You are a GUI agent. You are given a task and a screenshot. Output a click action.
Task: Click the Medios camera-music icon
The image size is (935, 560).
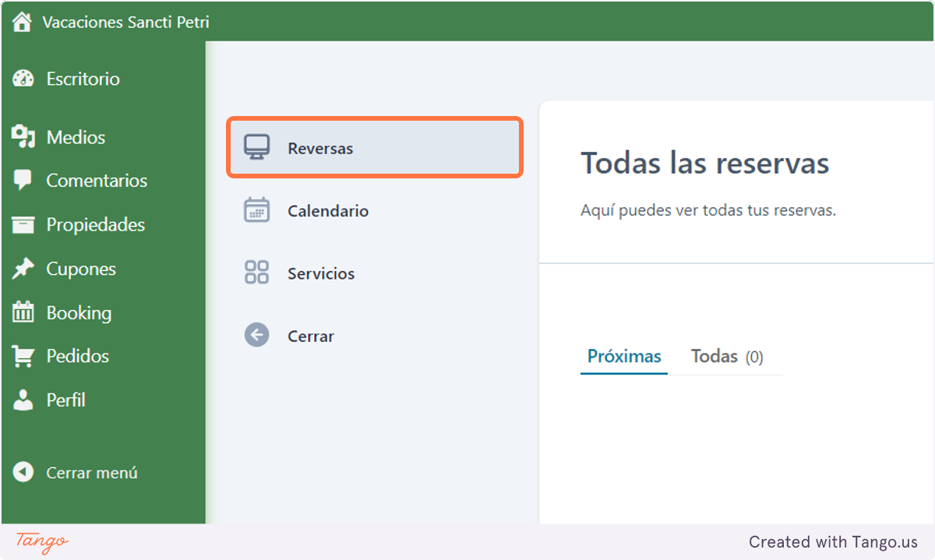pyautogui.click(x=23, y=137)
